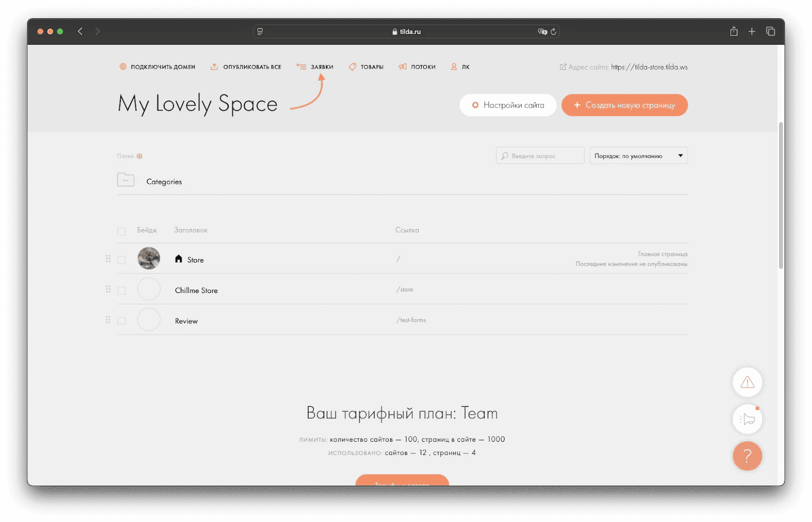Tick the Chillme Store checkbox
This screenshot has width=812, height=522.
click(122, 290)
